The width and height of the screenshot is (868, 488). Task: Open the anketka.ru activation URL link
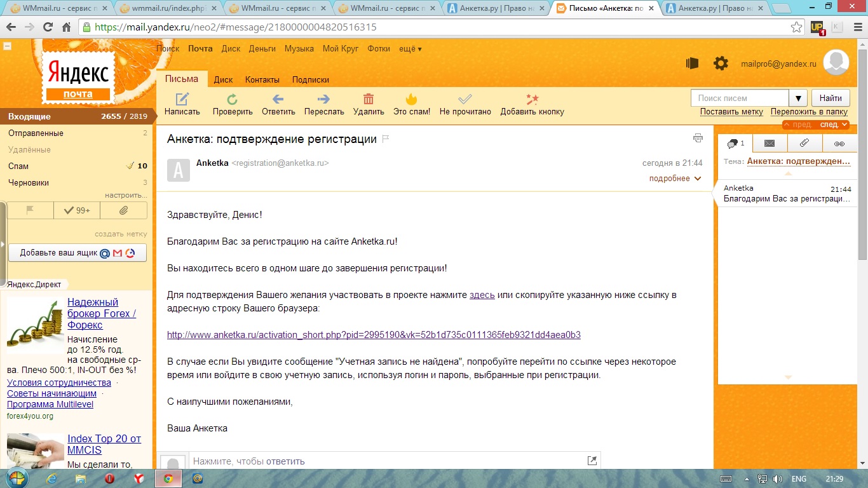(374, 335)
